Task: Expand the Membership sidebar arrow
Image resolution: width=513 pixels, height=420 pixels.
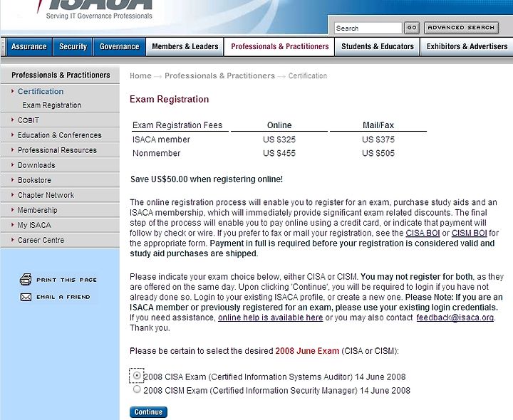Action: click(x=12, y=210)
